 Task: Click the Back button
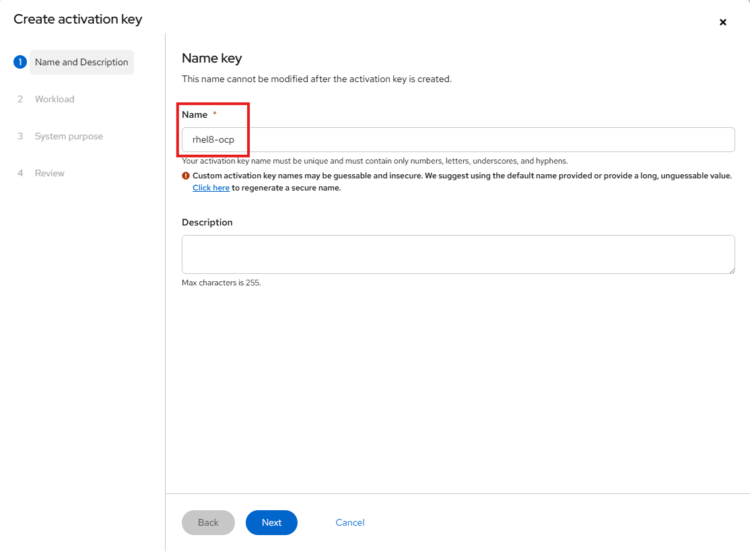pyautogui.click(x=208, y=523)
